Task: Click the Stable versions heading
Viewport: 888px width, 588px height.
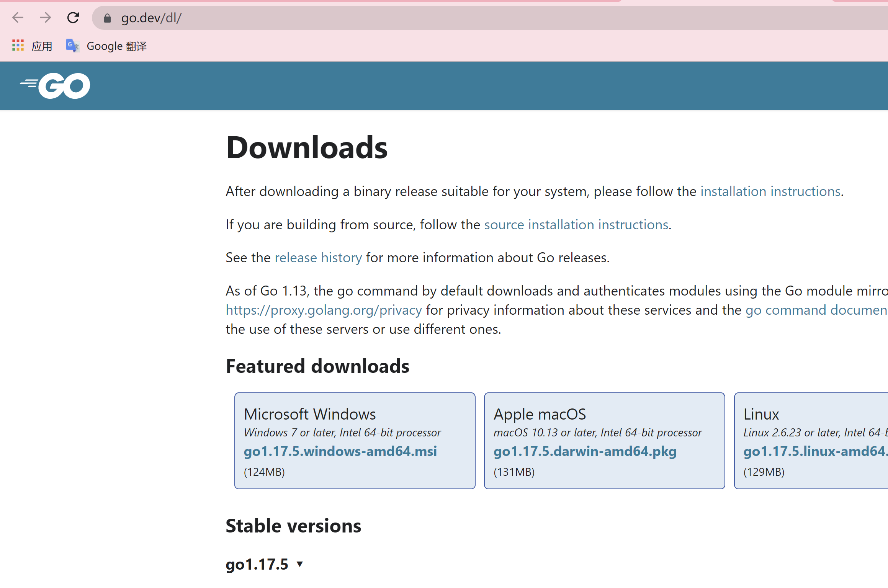Action: (293, 526)
